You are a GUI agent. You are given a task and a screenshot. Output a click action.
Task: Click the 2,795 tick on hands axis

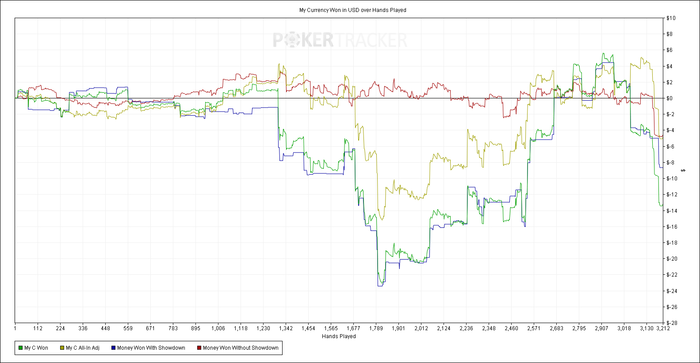579,329
